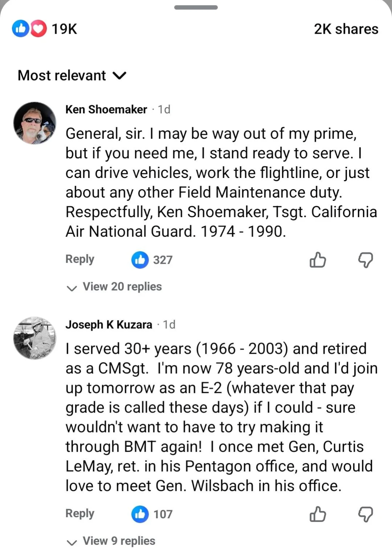
Task: Reply to Ken Shoemaker's comment
Action: click(x=80, y=259)
